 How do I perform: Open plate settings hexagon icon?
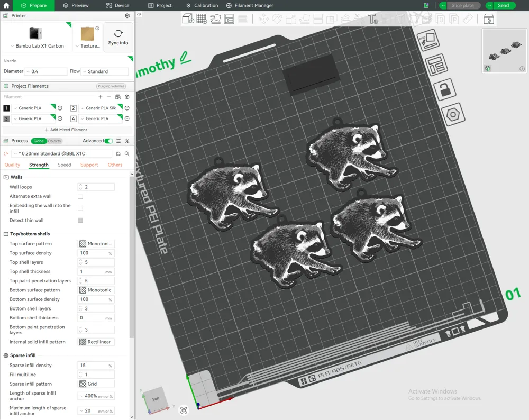tap(453, 114)
